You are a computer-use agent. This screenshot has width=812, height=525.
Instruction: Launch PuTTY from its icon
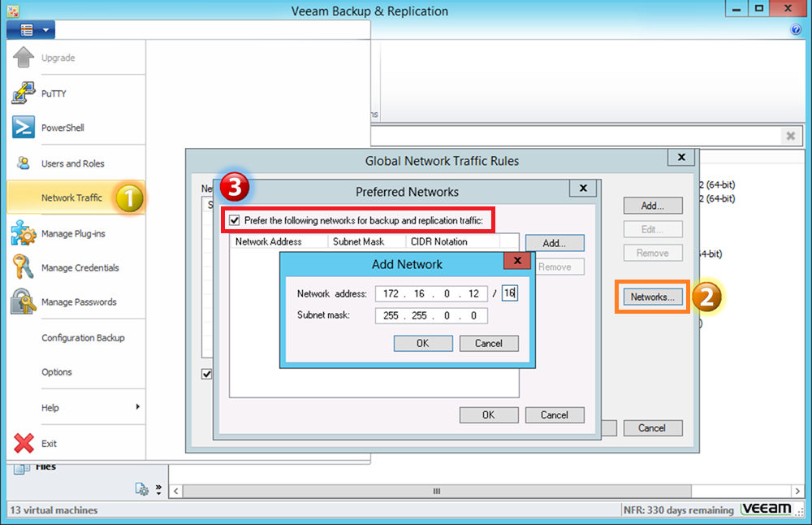click(x=24, y=93)
